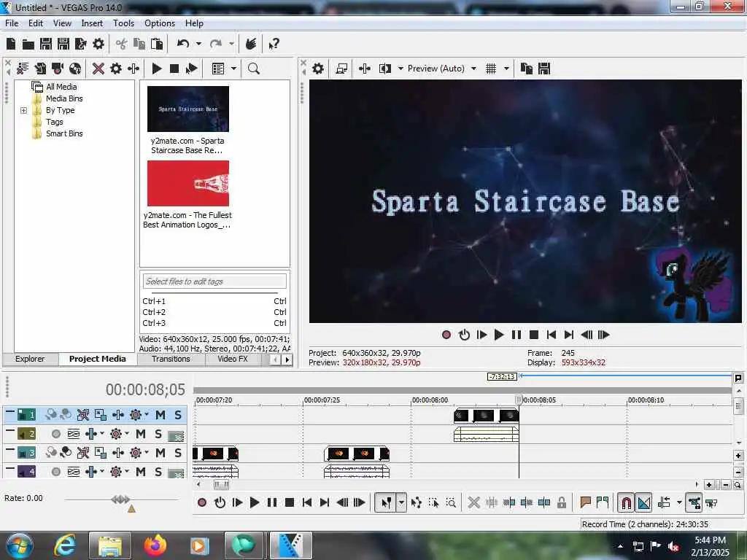This screenshot has width=747, height=560.
Task: Open edit tool selector dropdown arrow
Action: pos(401,502)
